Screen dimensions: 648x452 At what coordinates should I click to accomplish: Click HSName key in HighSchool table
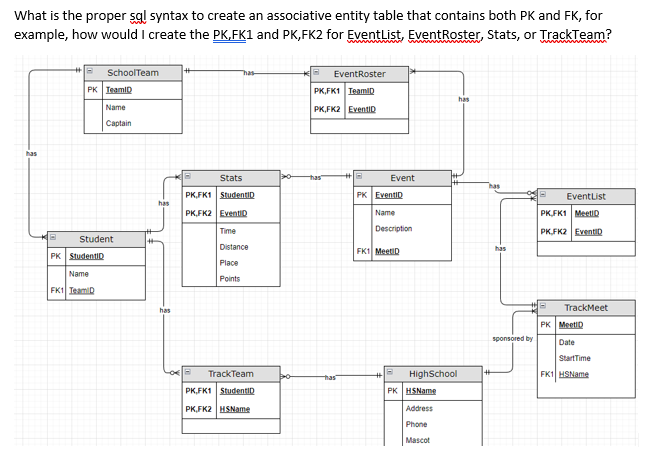pos(421,391)
